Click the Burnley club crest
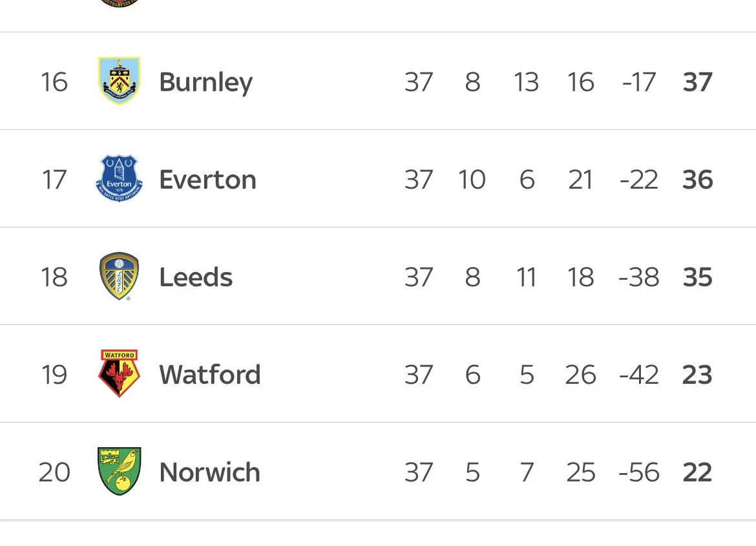Image resolution: width=756 pixels, height=546 pixels. pyautogui.click(x=119, y=81)
